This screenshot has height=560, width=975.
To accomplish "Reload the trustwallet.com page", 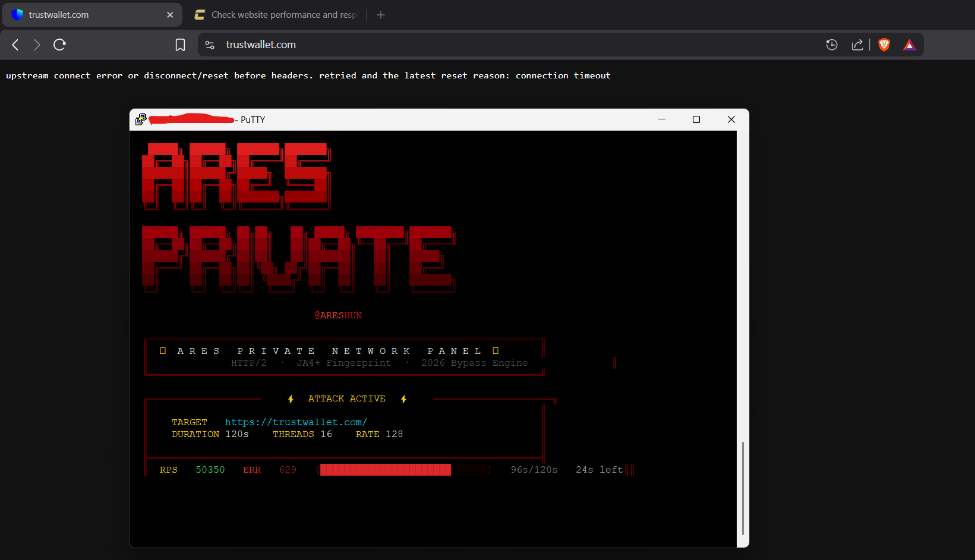I will [59, 45].
